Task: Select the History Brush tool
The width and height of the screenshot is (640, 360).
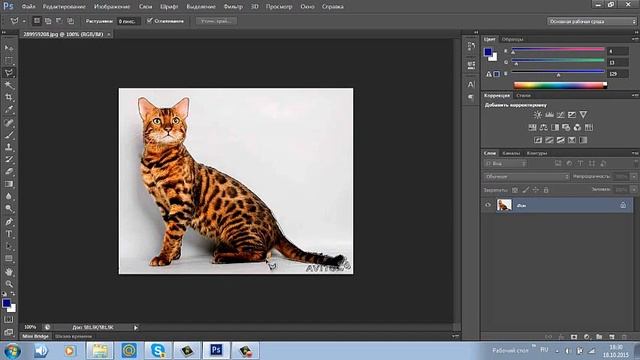Action: [9, 159]
